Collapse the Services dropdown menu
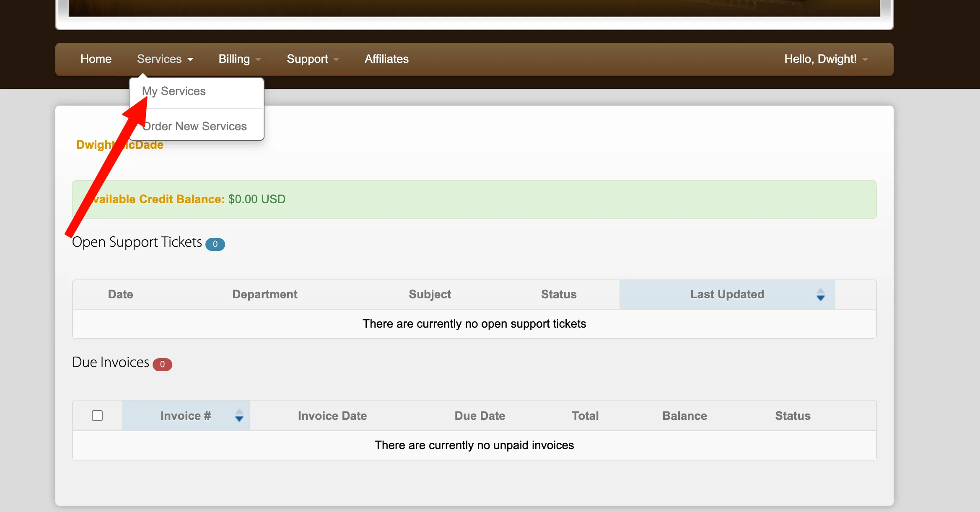Viewport: 980px width, 512px height. 165,59
